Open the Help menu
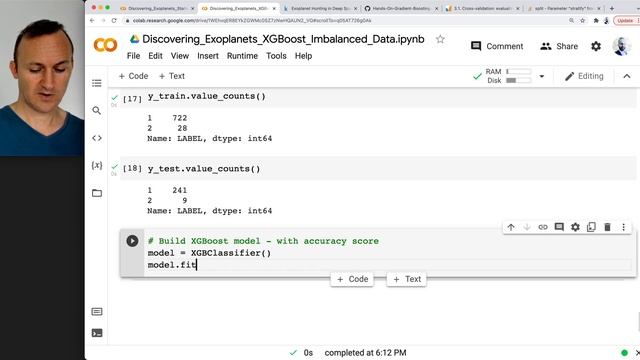Image resolution: width=640 pixels, height=360 pixels. 303,56
